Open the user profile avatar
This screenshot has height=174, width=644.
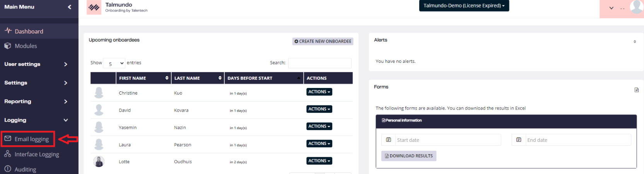coord(636,7)
